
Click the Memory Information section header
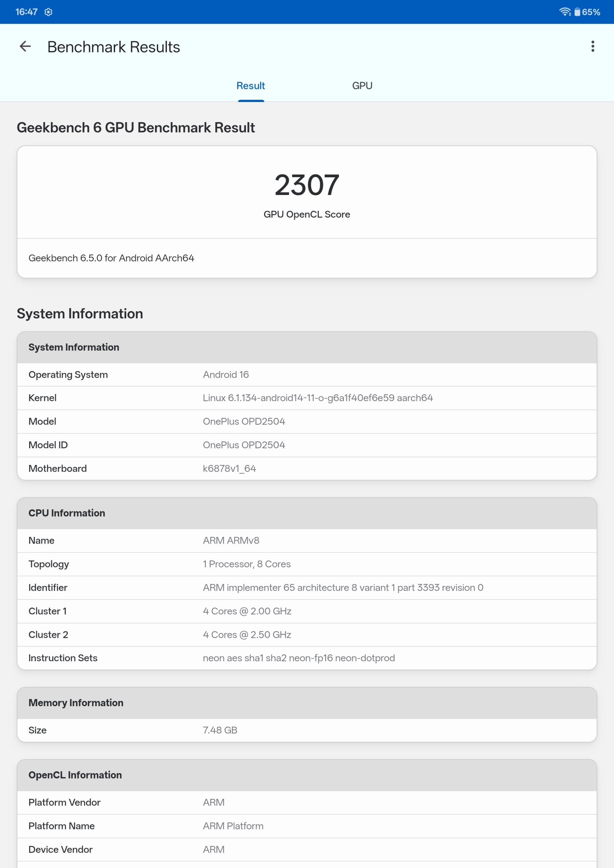click(76, 703)
